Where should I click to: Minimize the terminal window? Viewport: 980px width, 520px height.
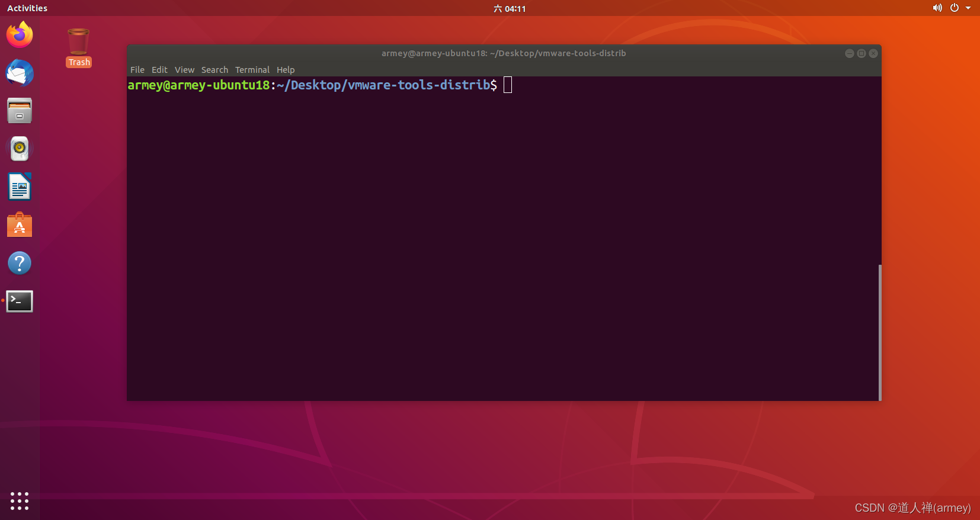pyautogui.click(x=849, y=53)
